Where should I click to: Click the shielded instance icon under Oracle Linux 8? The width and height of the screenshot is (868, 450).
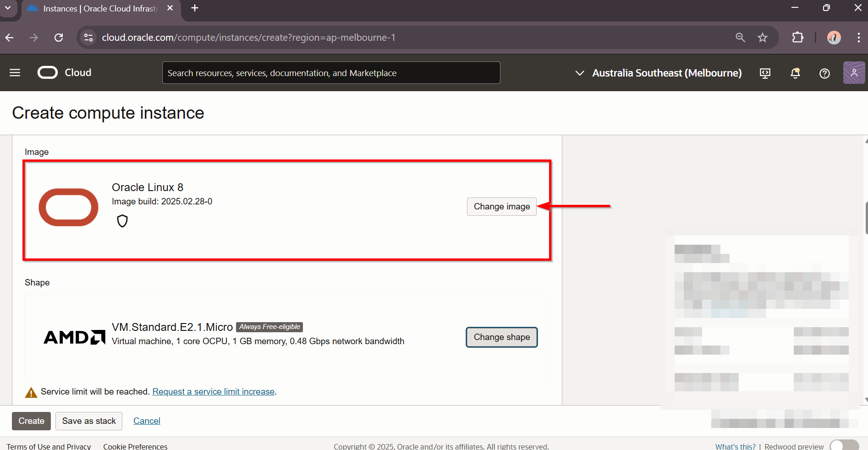coord(122,221)
